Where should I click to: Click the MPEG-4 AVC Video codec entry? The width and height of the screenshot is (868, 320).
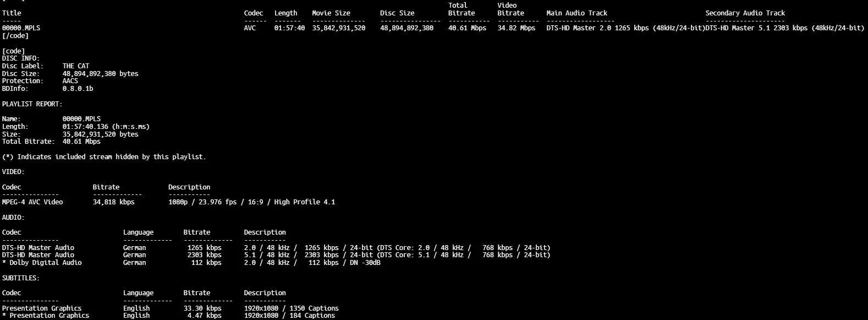tap(32, 202)
